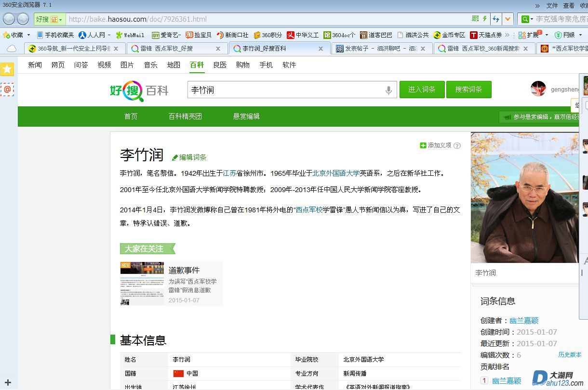Open the 手机收藏夹 bookmark
This screenshot has width=588, height=390.
55,35
